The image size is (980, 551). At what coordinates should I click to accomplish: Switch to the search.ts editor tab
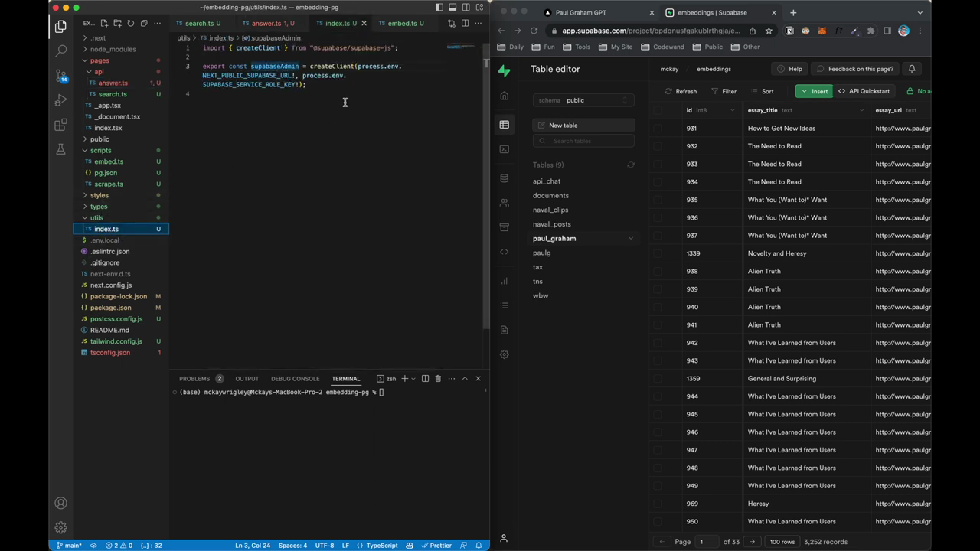pos(199,23)
